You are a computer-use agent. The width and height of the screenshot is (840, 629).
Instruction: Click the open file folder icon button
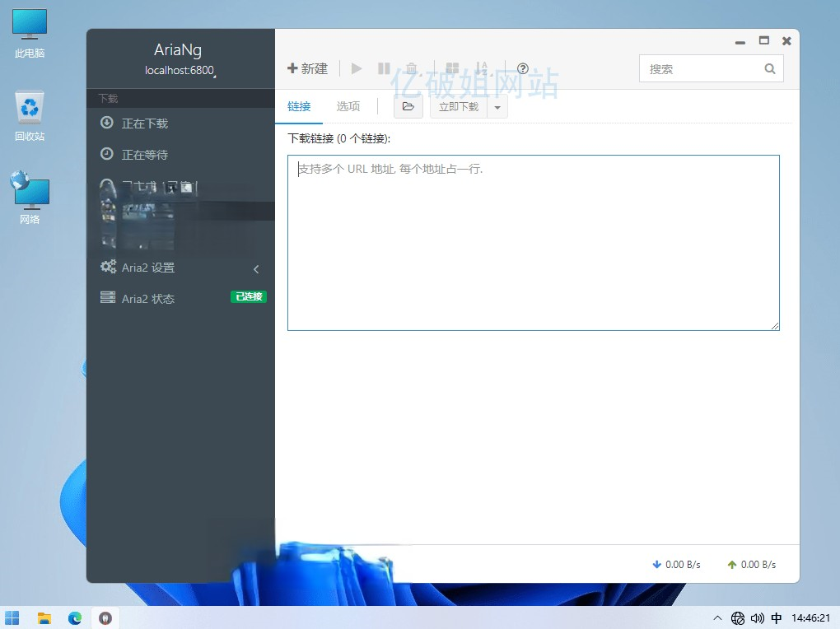tap(408, 107)
